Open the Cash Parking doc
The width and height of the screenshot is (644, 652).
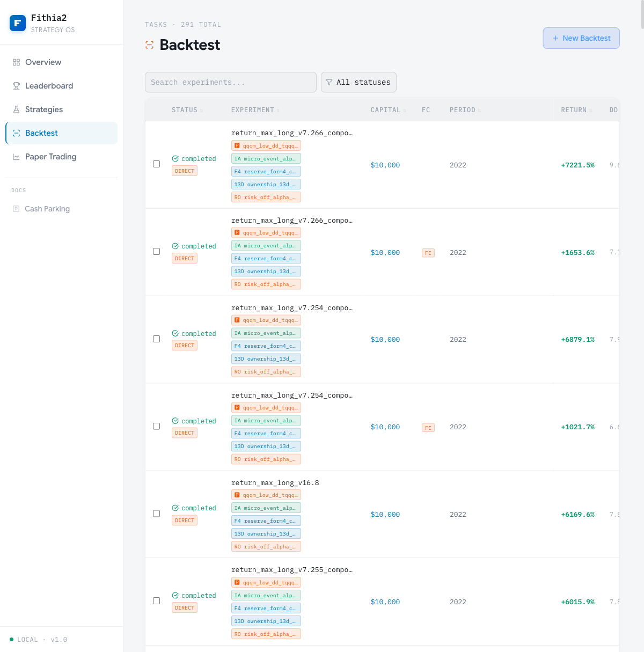tap(61, 209)
